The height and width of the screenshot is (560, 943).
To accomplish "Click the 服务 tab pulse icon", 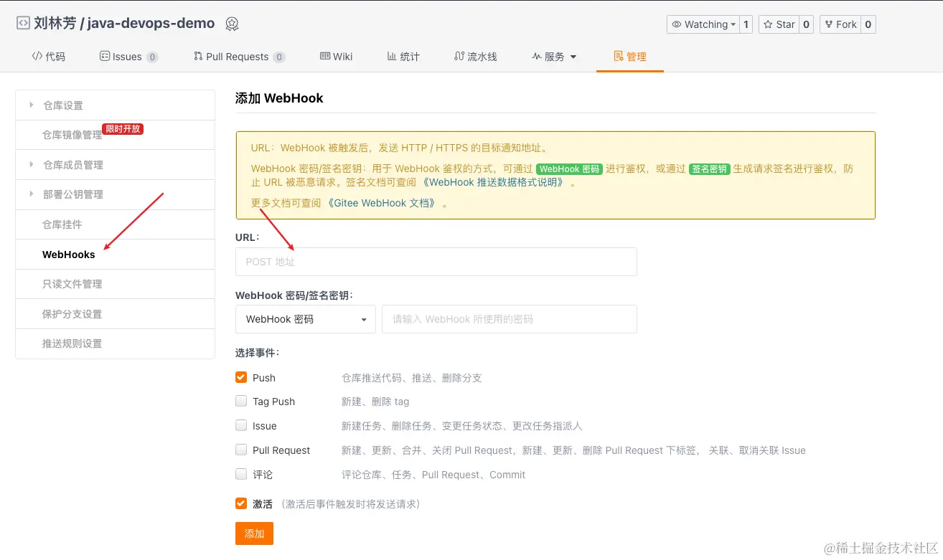I will [x=537, y=56].
